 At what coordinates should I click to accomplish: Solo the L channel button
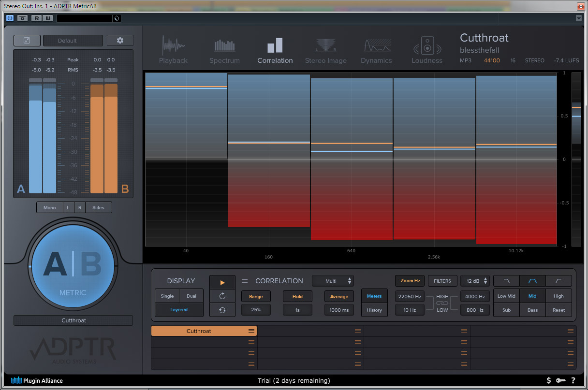click(68, 207)
